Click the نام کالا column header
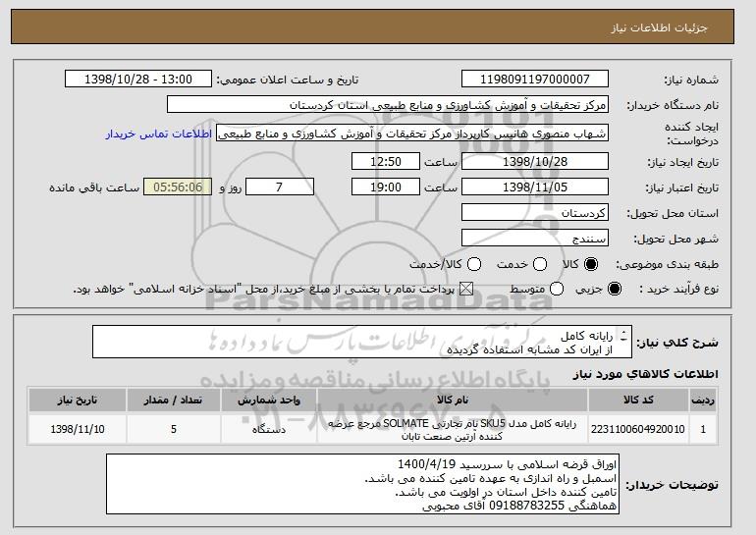The image size is (756, 535). coord(453,401)
